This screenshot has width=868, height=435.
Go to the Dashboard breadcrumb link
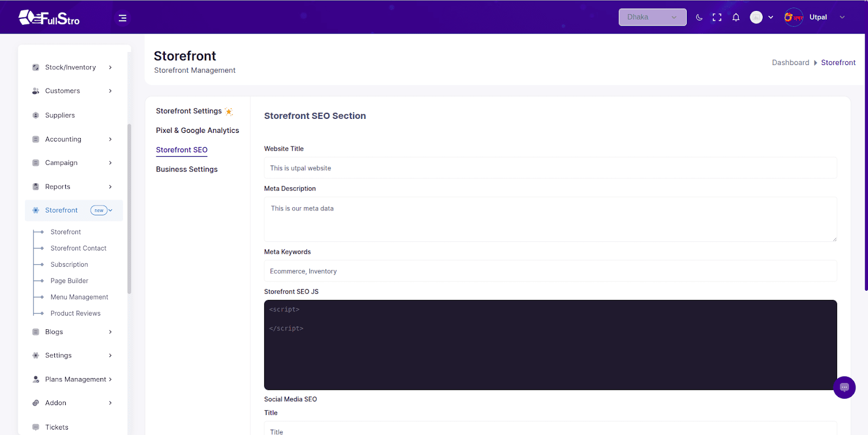coord(790,63)
